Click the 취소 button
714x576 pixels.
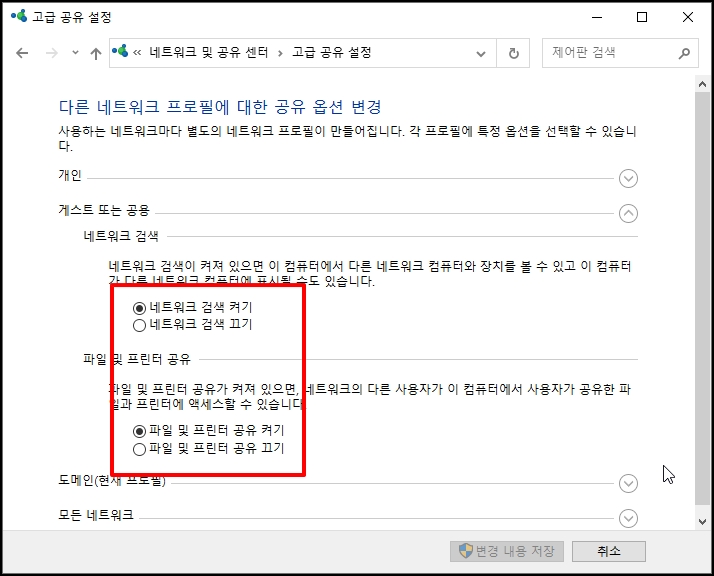(609, 551)
